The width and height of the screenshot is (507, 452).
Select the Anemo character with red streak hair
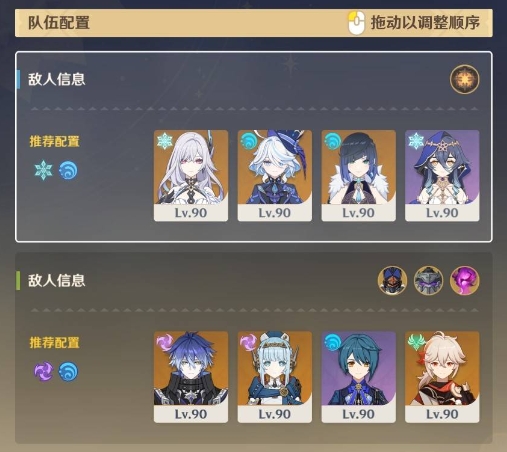point(442,377)
